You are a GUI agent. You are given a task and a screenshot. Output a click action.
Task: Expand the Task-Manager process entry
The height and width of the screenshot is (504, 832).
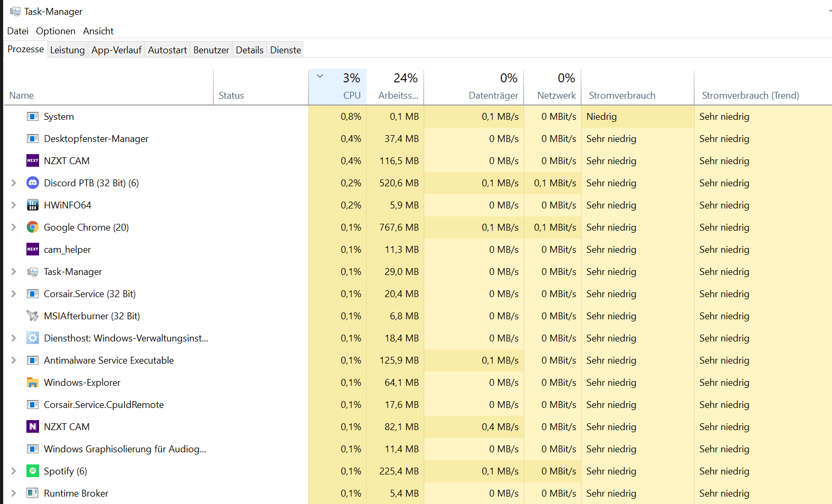click(x=14, y=272)
